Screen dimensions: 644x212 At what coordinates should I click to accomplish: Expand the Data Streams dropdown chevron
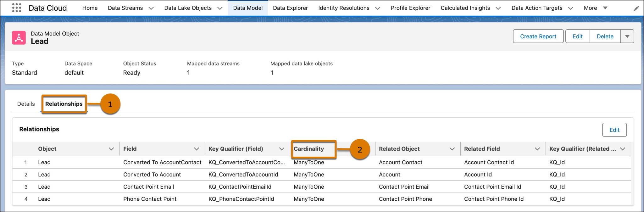pos(151,8)
